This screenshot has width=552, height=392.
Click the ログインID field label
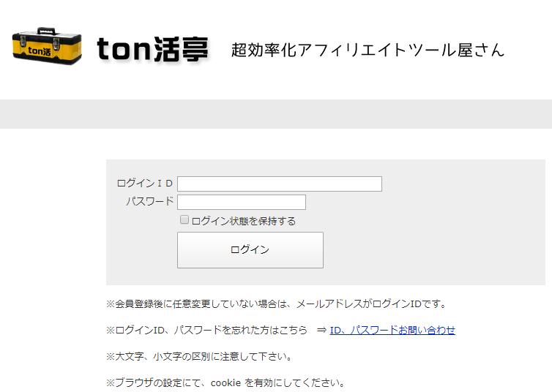click(x=144, y=184)
